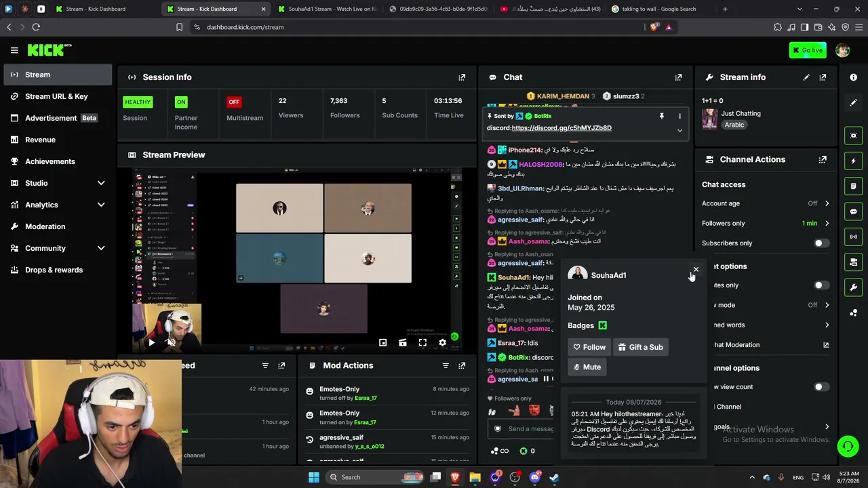Expand the Studio sidebar section
This screenshot has width=868, height=488.
[101, 183]
